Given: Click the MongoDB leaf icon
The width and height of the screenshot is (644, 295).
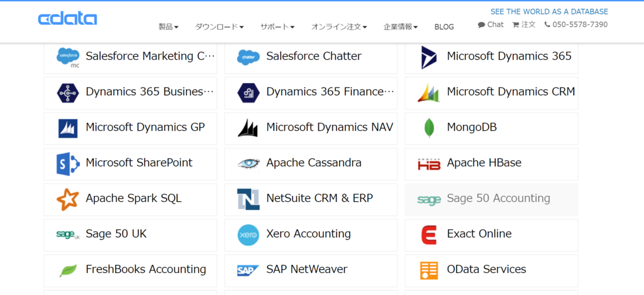Looking at the screenshot, I should pyautogui.click(x=428, y=128).
